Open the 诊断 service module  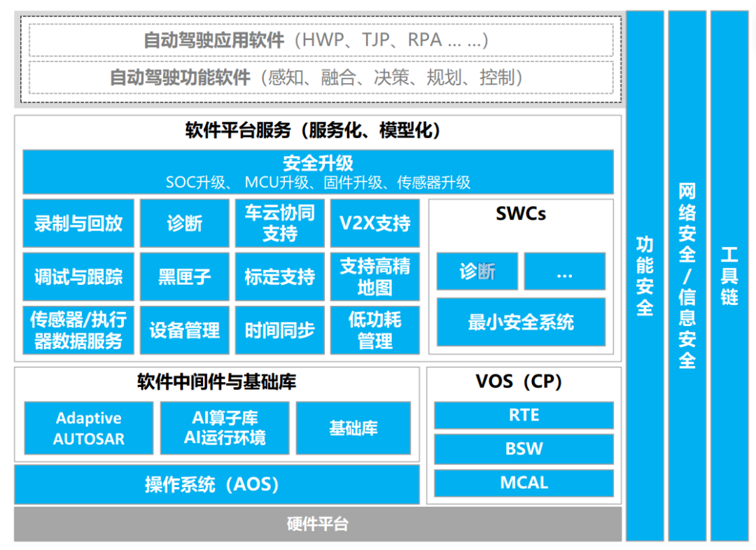click(x=185, y=223)
